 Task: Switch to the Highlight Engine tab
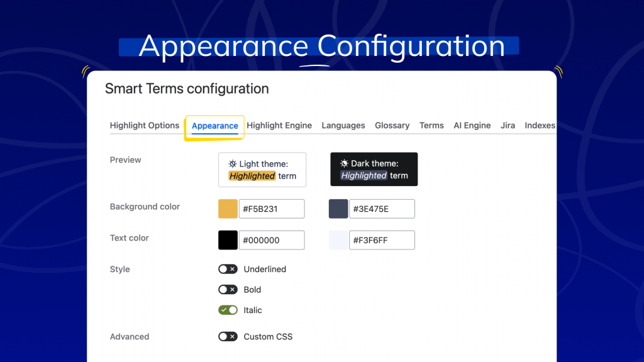pos(279,126)
